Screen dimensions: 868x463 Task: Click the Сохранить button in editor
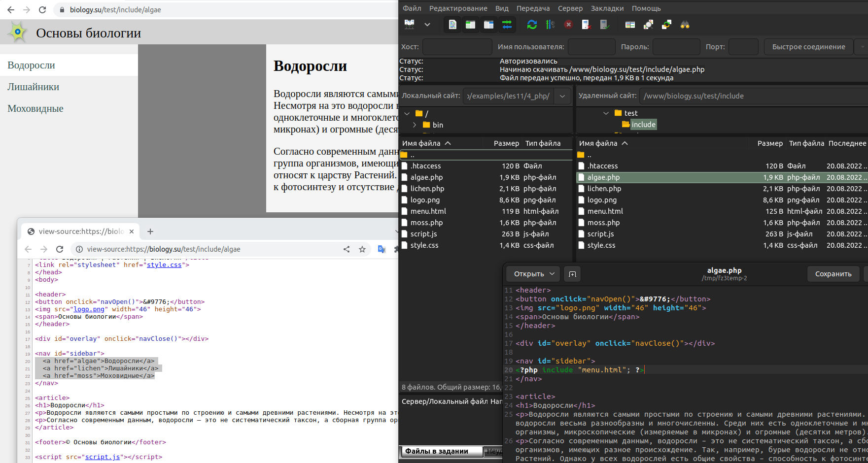click(x=833, y=274)
